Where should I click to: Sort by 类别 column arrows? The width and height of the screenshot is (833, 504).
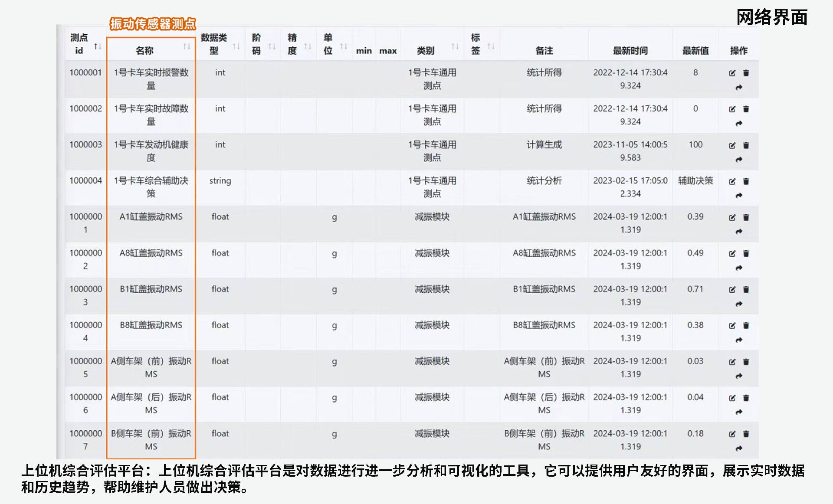pyautogui.click(x=455, y=46)
